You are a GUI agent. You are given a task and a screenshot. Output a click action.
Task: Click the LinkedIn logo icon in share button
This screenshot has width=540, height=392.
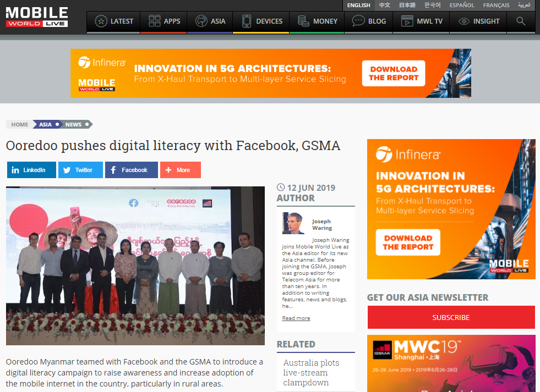coord(15,170)
